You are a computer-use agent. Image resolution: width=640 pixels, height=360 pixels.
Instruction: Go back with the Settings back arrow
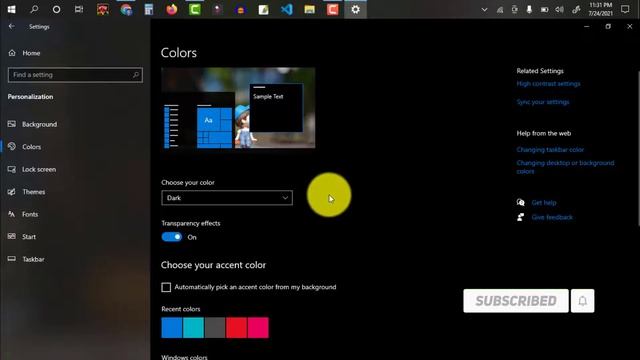(12, 26)
